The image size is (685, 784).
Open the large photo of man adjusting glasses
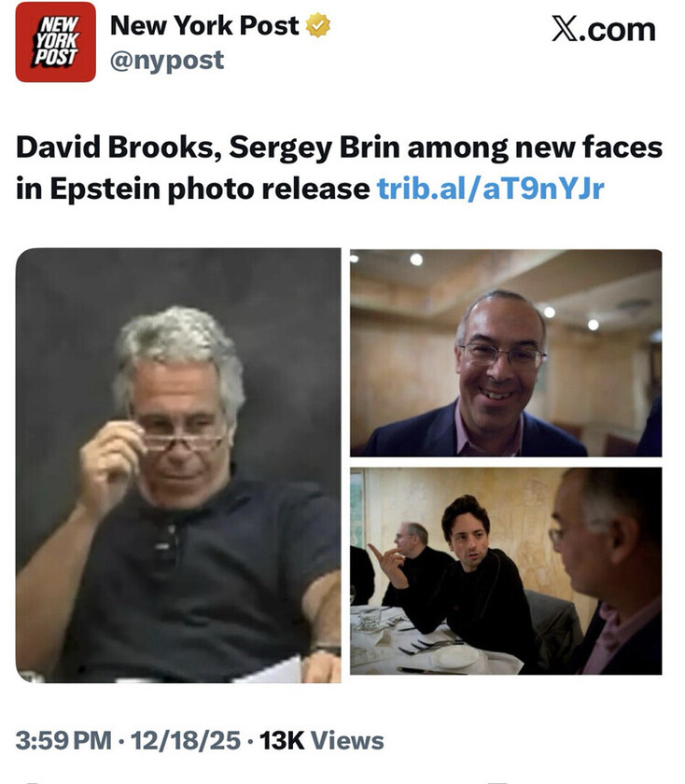click(178, 466)
